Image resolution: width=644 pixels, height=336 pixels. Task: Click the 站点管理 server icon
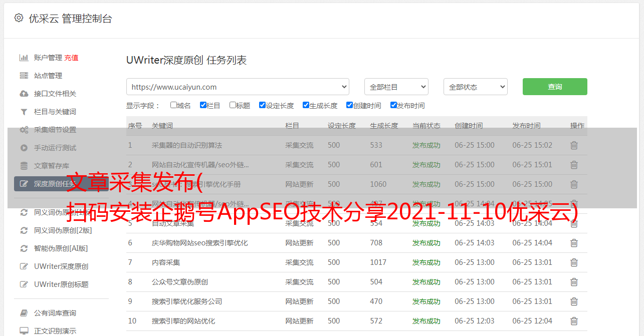(24, 76)
